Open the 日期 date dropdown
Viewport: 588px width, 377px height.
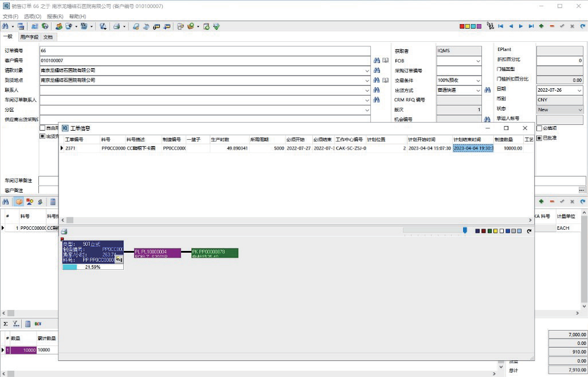click(x=579, y=91)
